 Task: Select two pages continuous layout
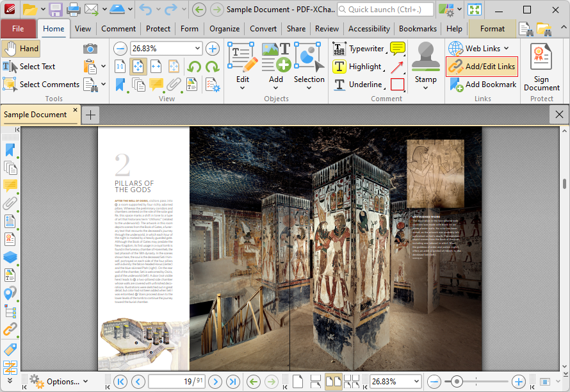[352, 382]
